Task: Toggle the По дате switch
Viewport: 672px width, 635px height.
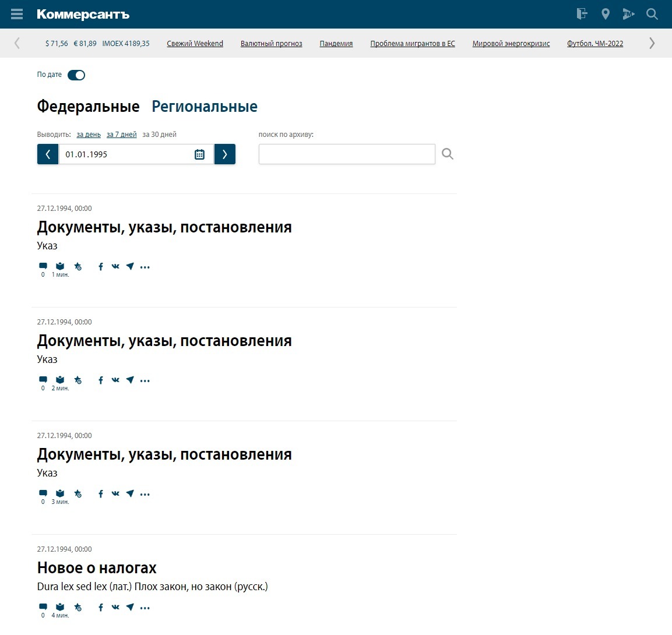Action: [76, 75]
